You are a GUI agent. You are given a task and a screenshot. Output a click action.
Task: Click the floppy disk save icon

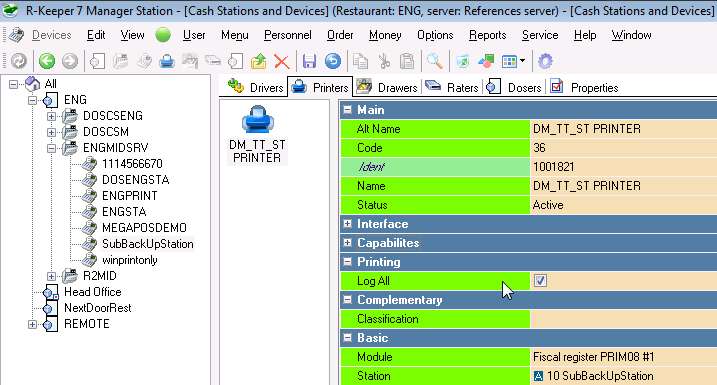(x=310, y=61)
